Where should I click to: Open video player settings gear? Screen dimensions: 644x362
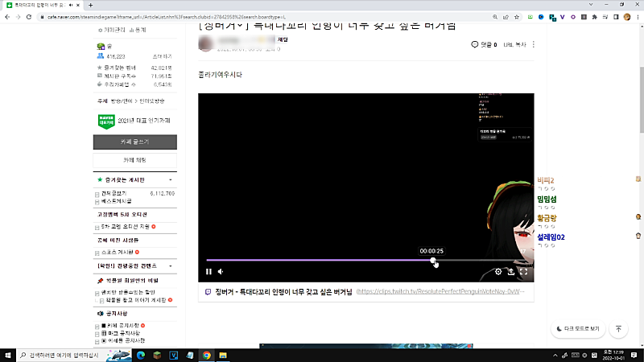(498, 272)
